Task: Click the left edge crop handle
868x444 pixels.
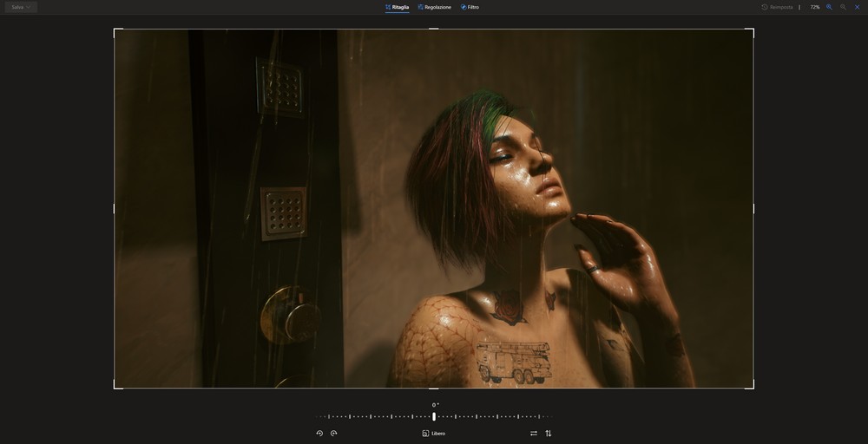Action: pos(115,209)
